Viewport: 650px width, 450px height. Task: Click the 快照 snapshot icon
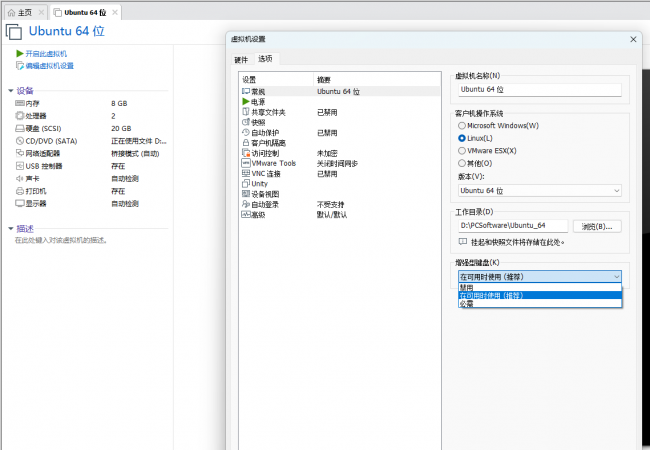click(x=246, y=122)
